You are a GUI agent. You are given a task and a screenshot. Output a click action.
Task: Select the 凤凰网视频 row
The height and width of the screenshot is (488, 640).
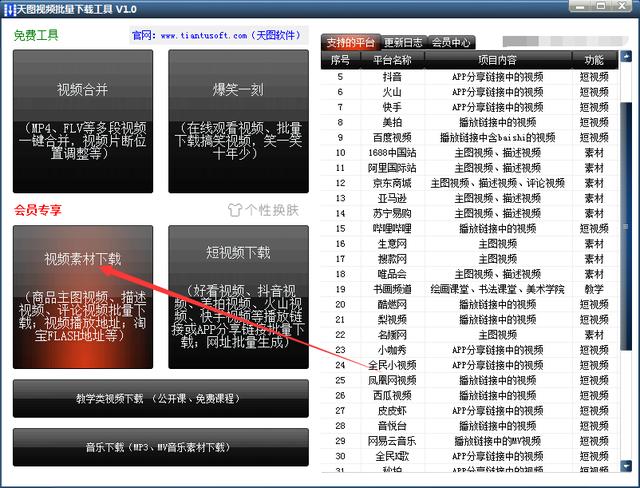[470, 380]
